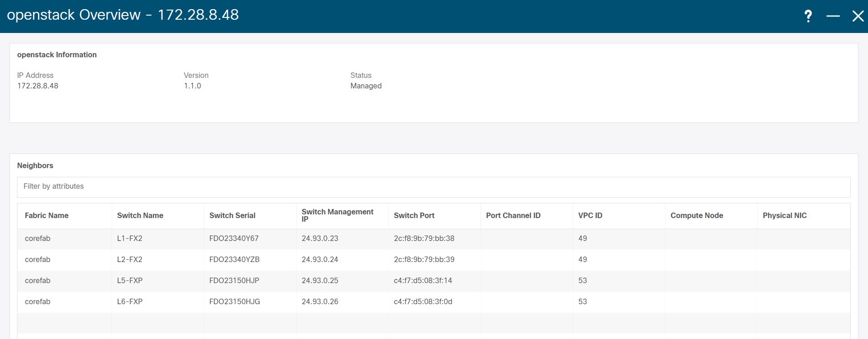868x339 pixels.
Task: Click serial FDO23150HJG
Action: click(x=234, y=302)
